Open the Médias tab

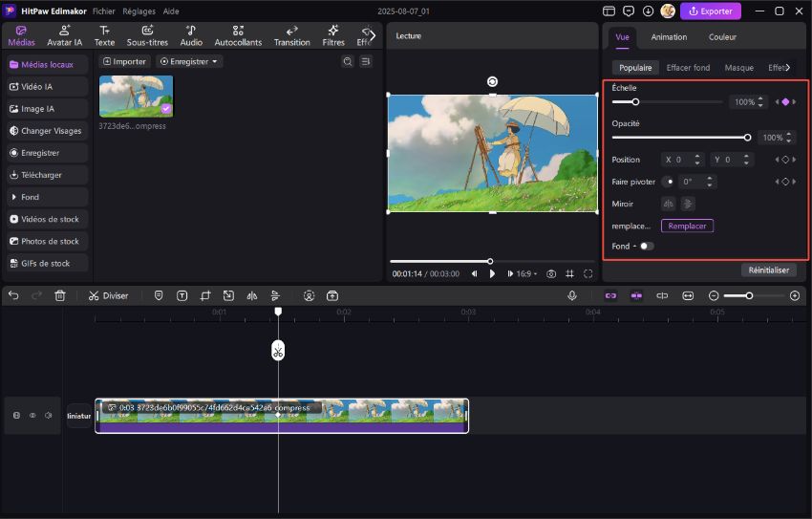pos(21,35)
